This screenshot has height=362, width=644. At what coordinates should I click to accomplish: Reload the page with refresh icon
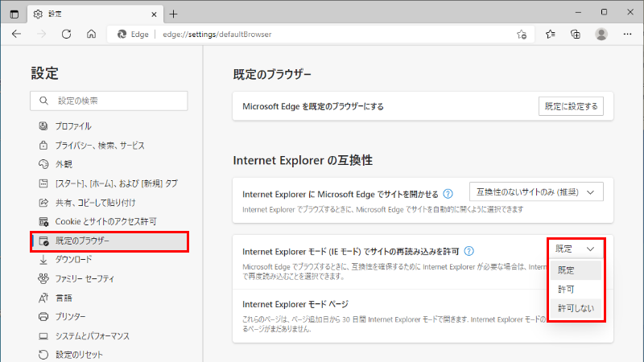67,34
